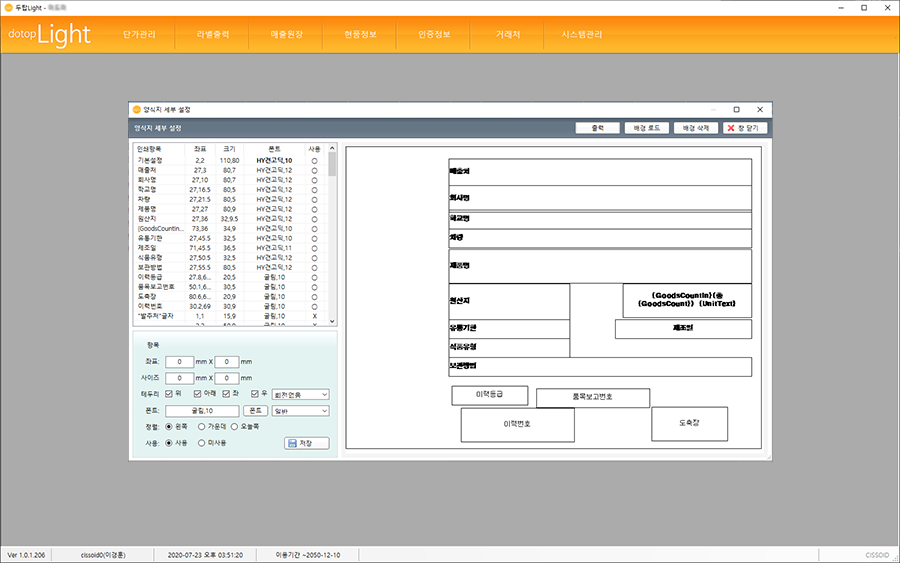Viewport: 900px width, 563px height.
Task: Maximize the 양식지 세부 설정 dialog
Action: coord(736,109)
